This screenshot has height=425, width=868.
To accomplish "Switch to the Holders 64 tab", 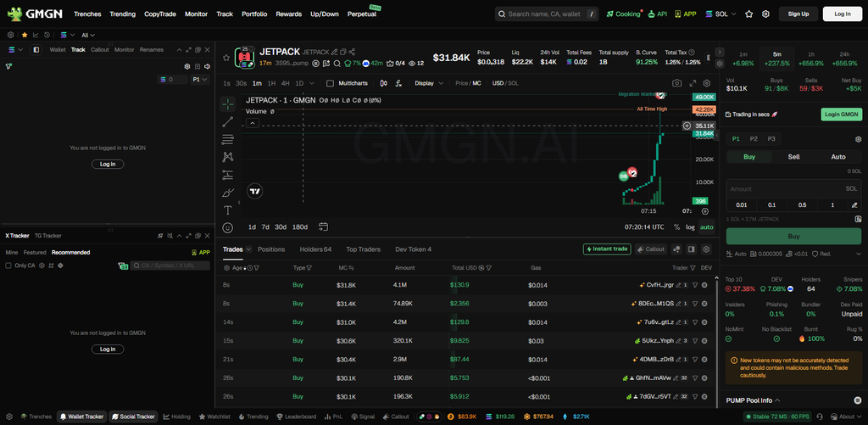I will point(315,249).
